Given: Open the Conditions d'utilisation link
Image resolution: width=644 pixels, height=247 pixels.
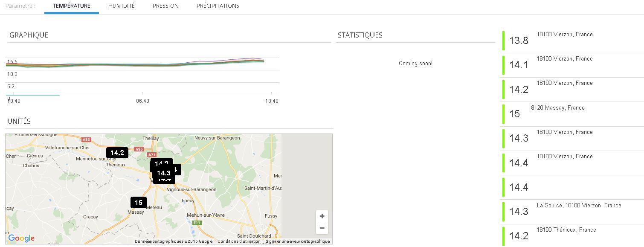Looking at the screenshot, I should (239, 241).
